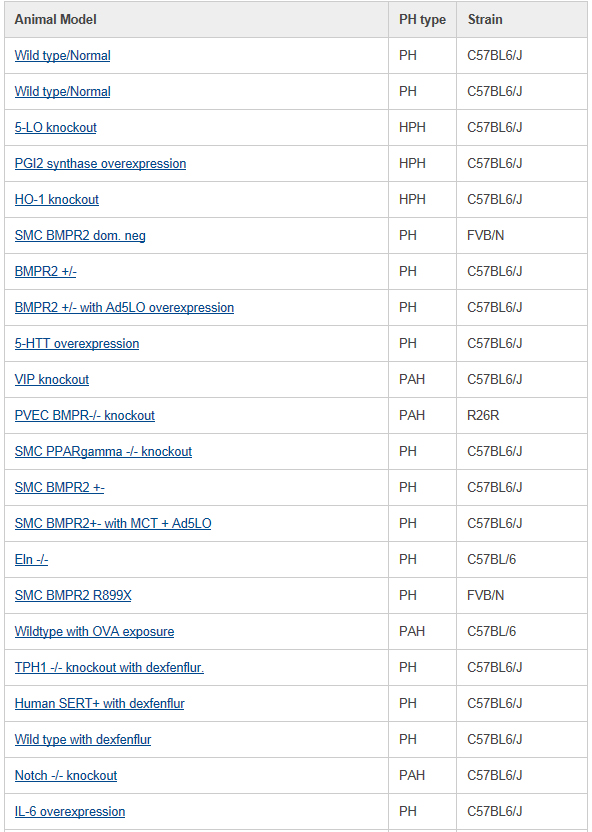592x832 pixels.
Task: Open Human SERT+ with dexfenflur link
Action: coord(100,704)
